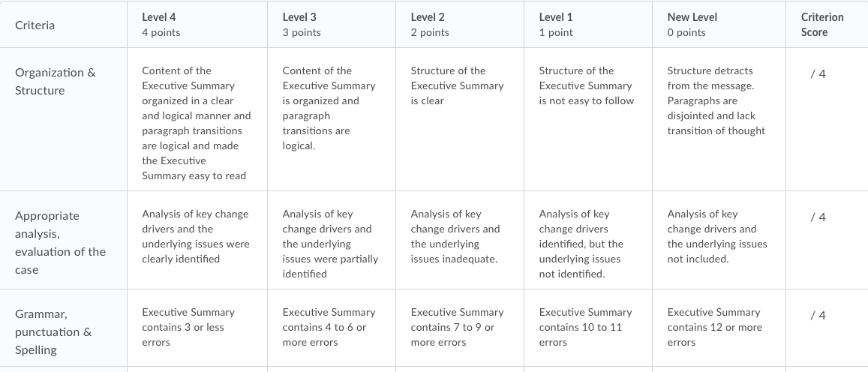
Task: Select 'underlying issues not included' cell
Action: (x=719, y=240)
